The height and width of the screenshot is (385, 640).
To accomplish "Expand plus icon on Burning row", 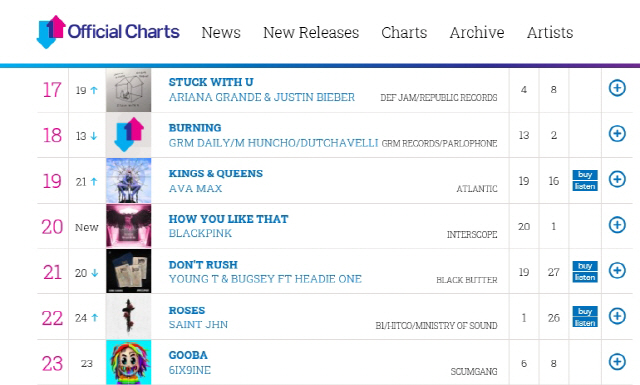I will (x=617, y=134).
